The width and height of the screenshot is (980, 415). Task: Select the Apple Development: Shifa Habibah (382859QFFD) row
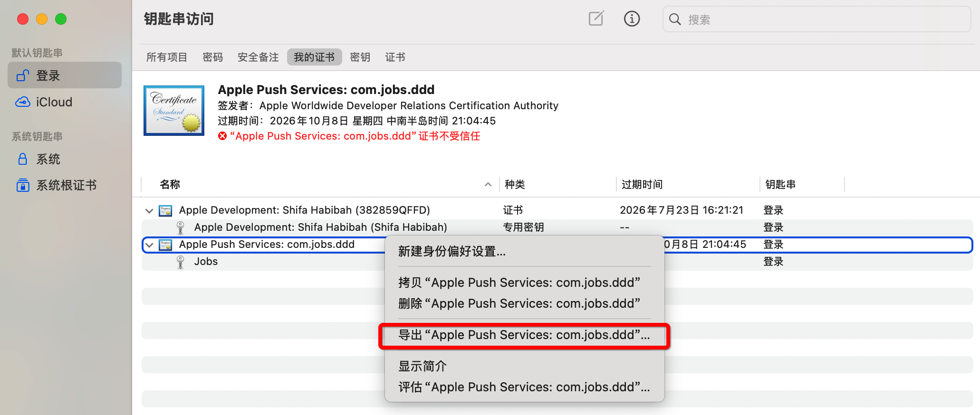(557, 210)
